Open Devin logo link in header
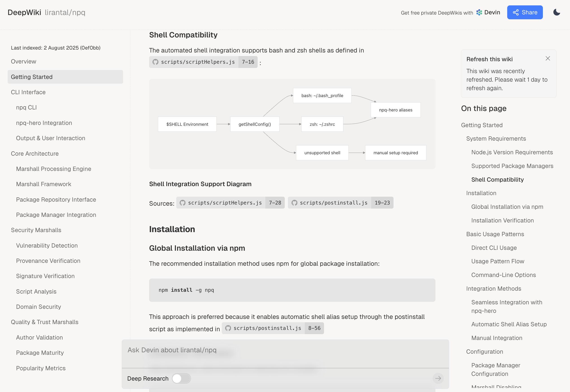Viewport: 570px width, 392px height. click(x=488, y=12)
